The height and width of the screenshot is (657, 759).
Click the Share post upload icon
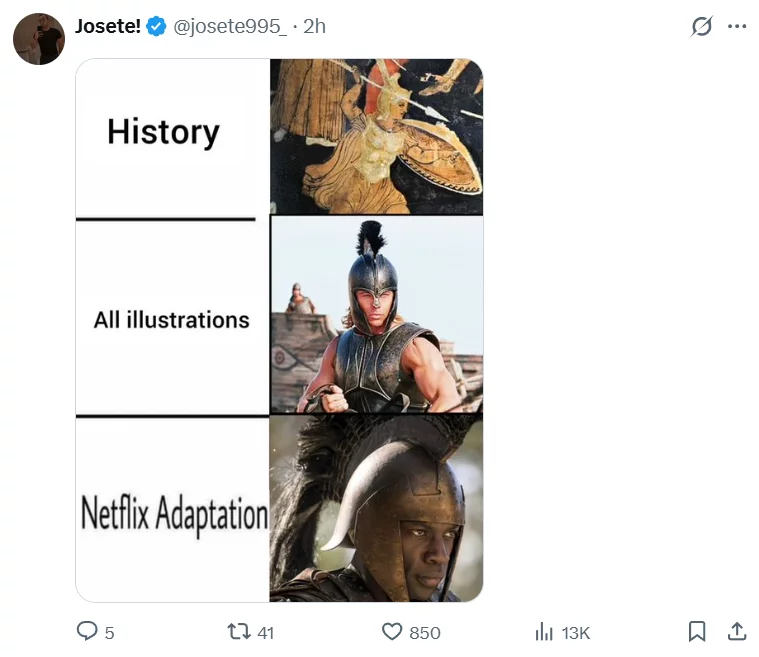(x=736, y=631)
